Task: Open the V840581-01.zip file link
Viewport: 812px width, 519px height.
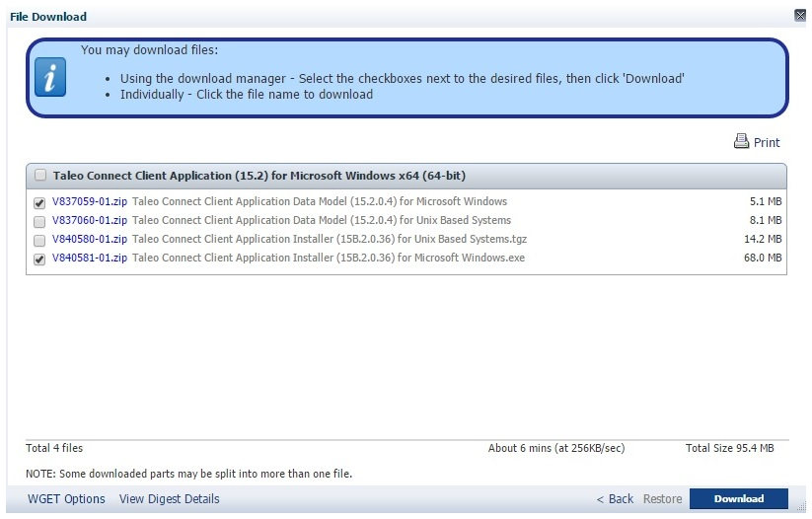Action: click(x=90, y=258)
